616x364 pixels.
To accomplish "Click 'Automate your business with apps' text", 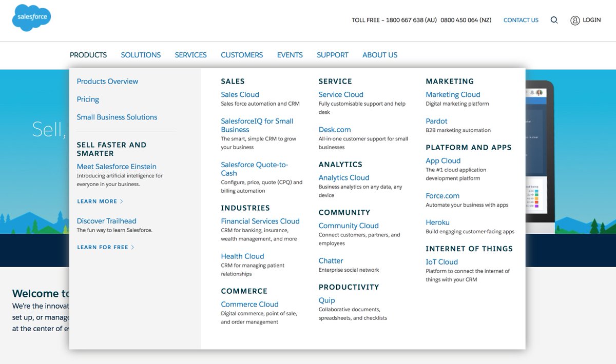I will click(467, 205).
